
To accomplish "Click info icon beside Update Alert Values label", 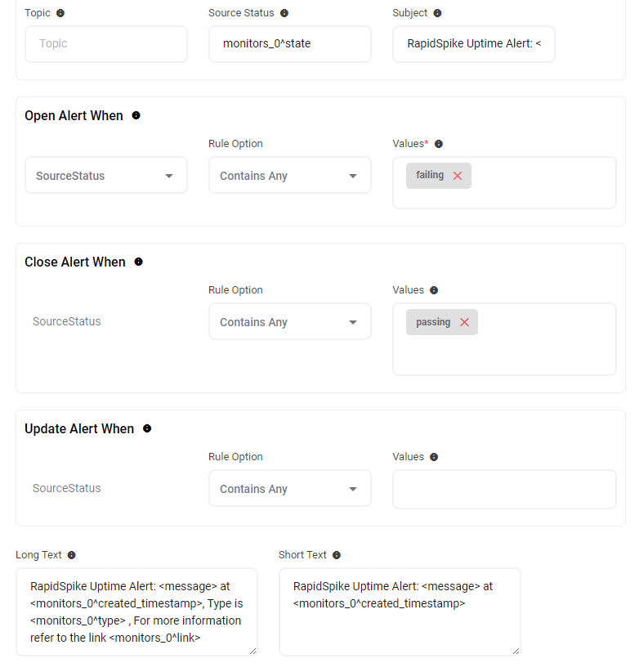I will coord(433,456).
